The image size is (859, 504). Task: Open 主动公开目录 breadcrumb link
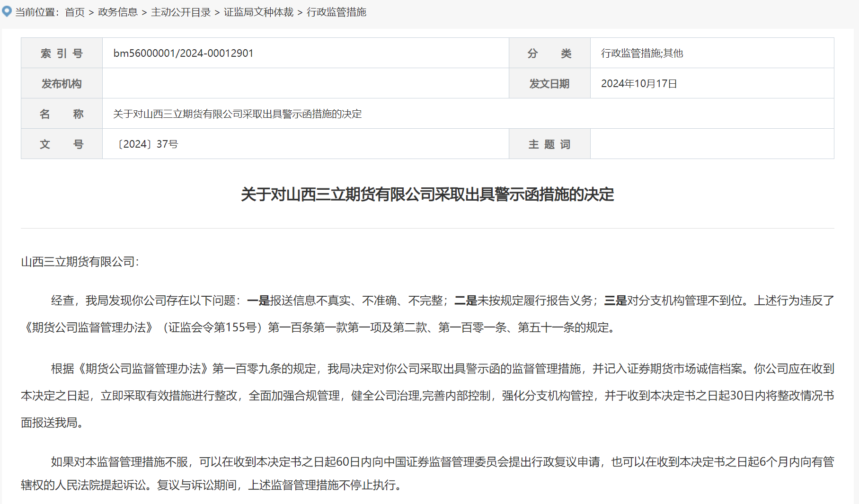coord(181,12)
